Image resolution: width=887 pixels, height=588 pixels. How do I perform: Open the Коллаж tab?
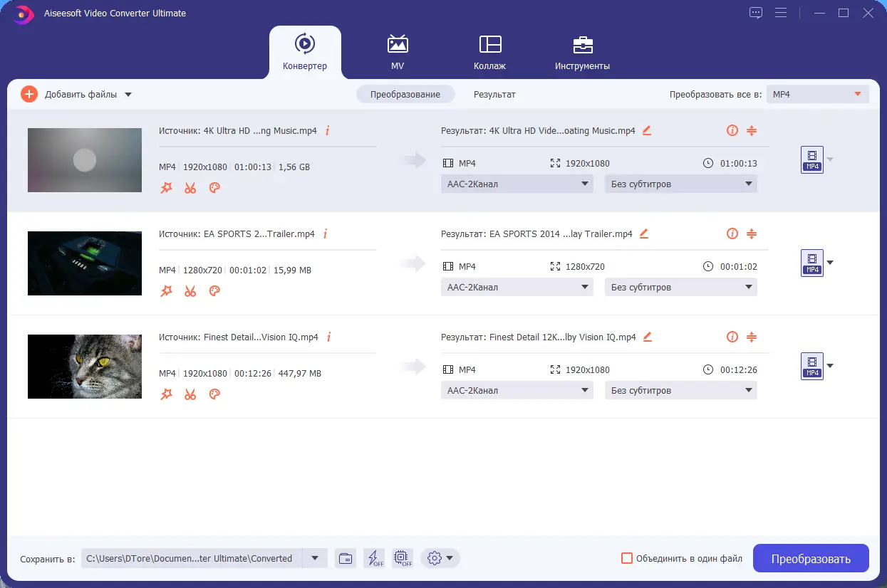pyautogui.click(x=489, y=52)
